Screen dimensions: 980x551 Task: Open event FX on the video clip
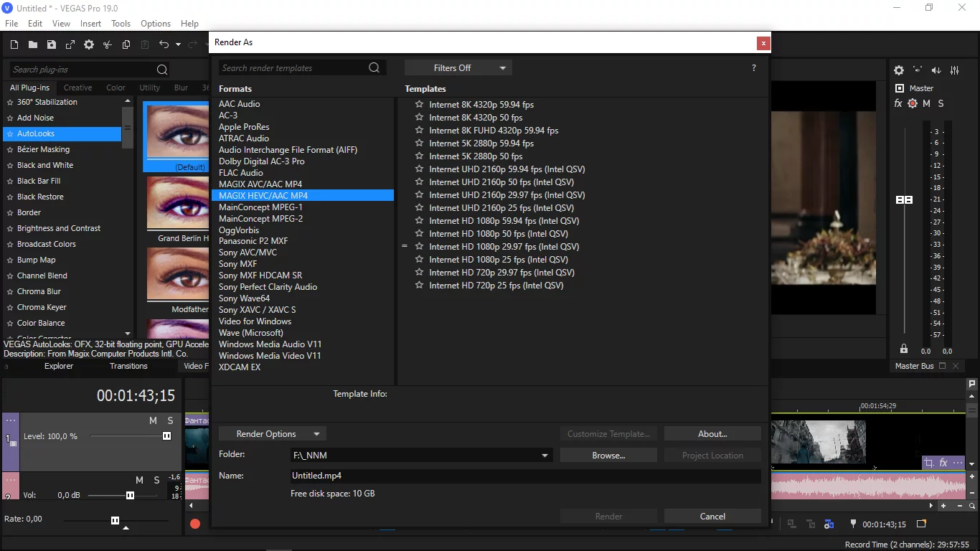click(943, 463)
